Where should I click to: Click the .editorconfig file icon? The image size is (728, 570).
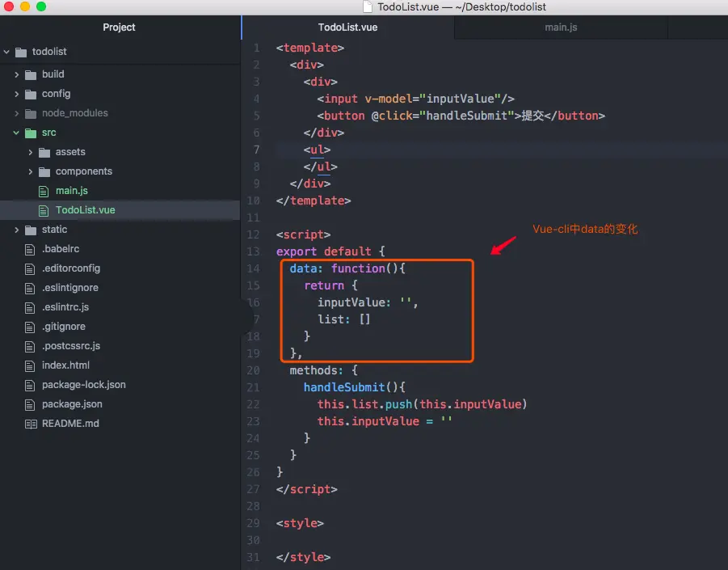click(x=30, y=269)
